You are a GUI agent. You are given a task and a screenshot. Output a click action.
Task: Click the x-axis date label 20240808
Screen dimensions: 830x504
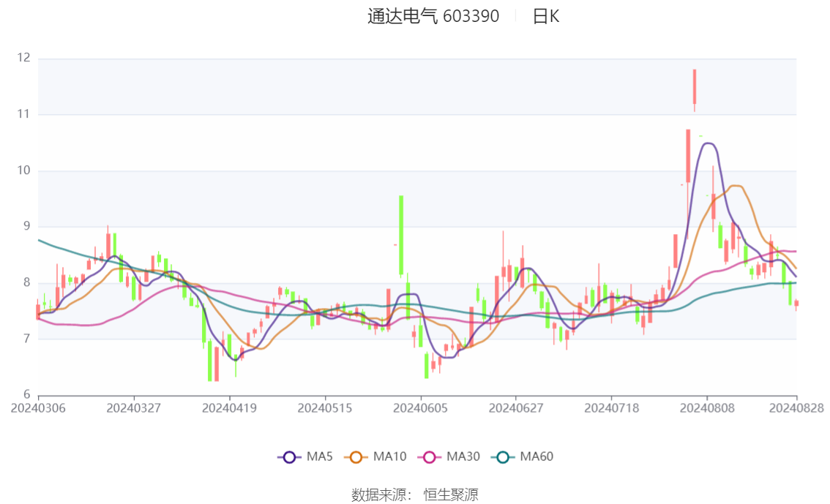point(707,408)
